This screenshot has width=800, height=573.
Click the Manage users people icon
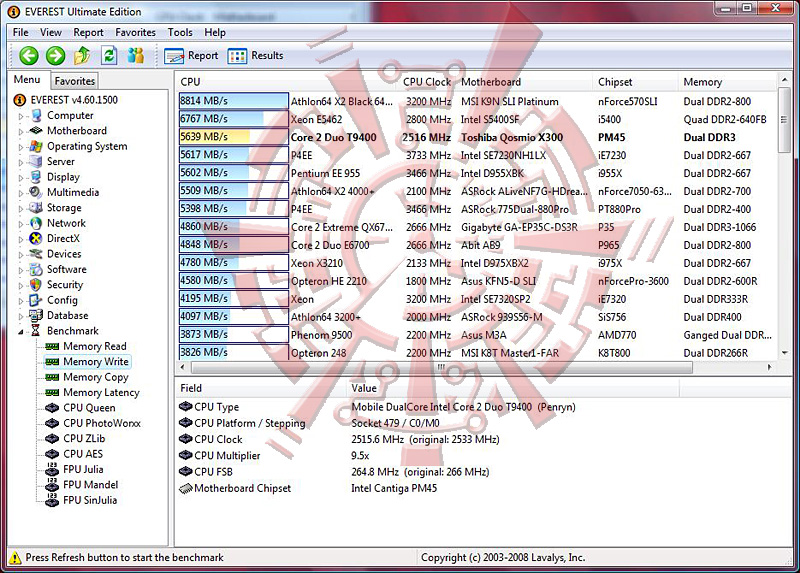pyautogui.click(x=136, y=56)
